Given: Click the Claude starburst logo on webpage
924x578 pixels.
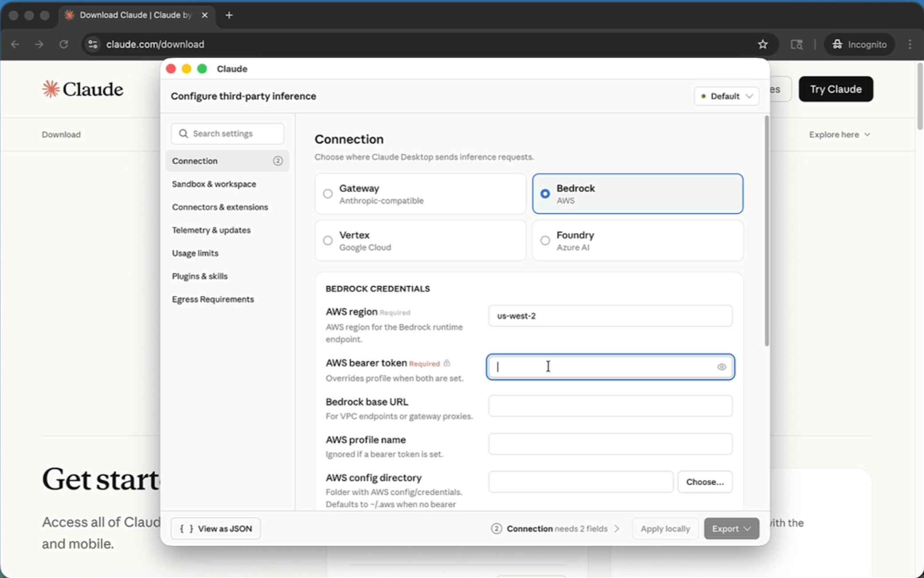Looking at the screenshot, I should coord(50,89).
